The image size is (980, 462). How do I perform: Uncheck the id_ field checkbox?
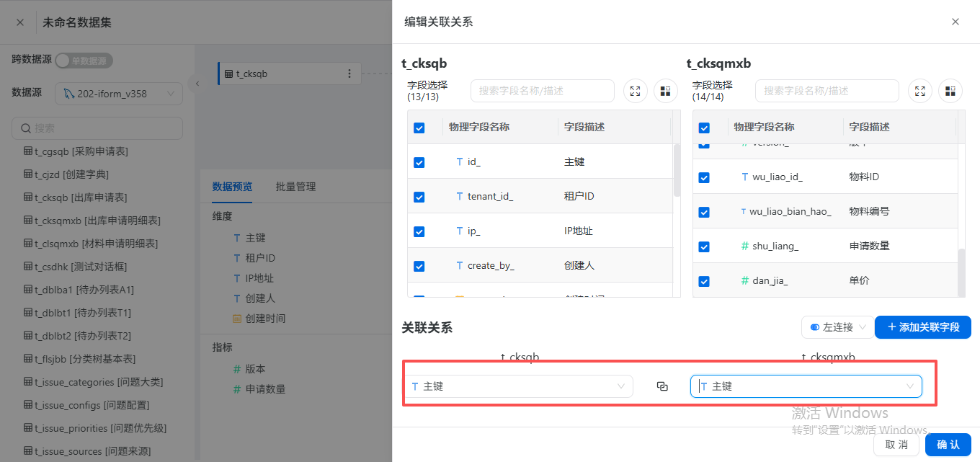point(419,162)
